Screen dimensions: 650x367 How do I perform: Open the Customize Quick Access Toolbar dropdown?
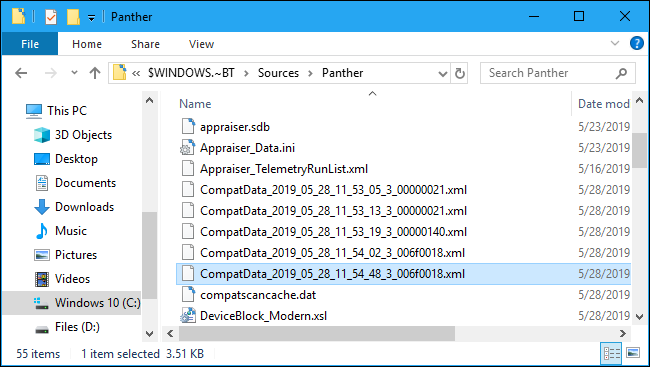pyautogui.click(x=92, y=18)
